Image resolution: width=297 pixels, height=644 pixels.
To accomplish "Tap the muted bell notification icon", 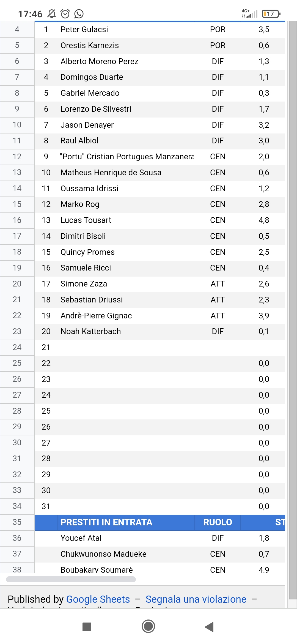I will 51,14.
